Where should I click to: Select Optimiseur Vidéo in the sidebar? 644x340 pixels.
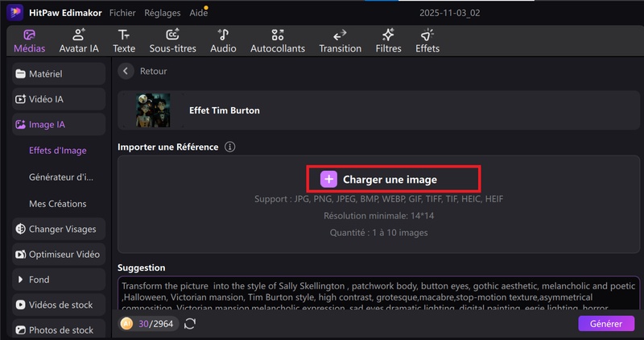coord(59,254)
